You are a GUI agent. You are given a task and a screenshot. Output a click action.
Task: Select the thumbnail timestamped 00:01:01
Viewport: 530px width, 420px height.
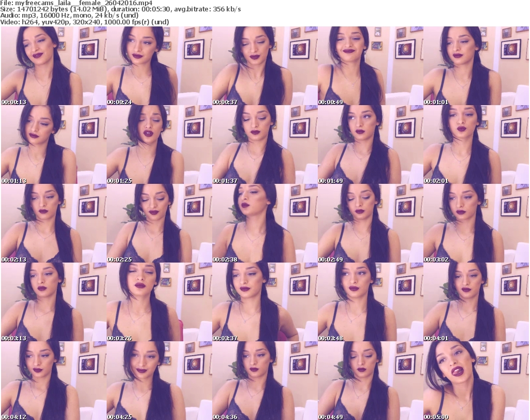(x=476, y=66)
